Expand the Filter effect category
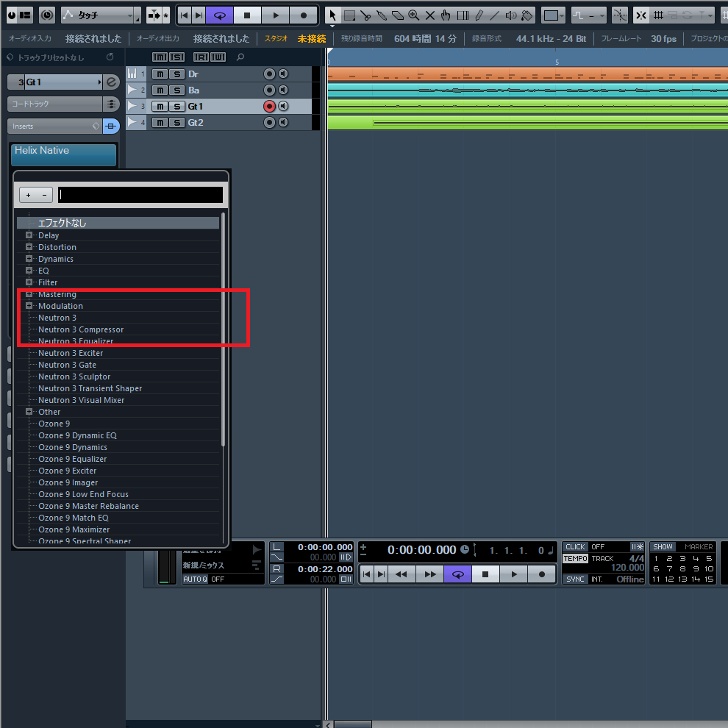Screen dimensions: 728x728 [x=29, y=282]
